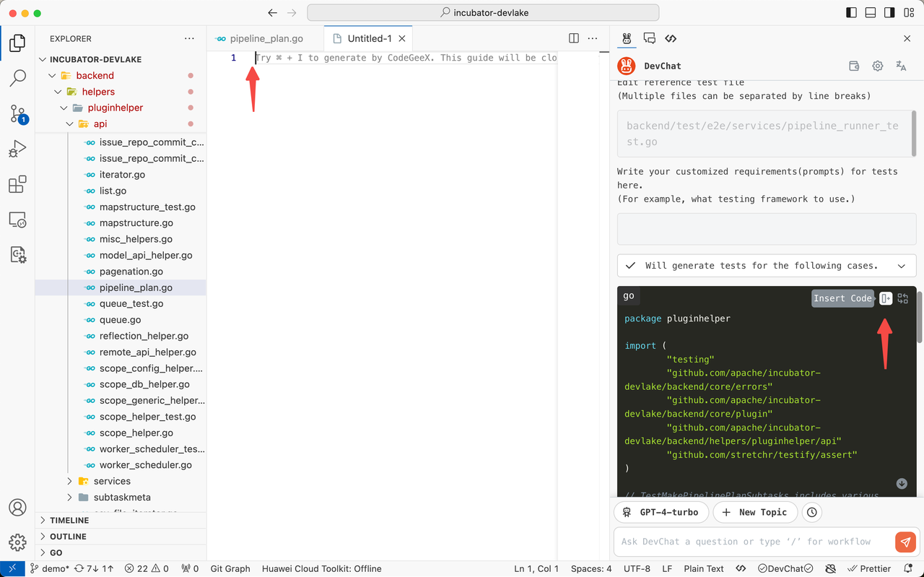
Task: Open iterator.go in Explorer
Action: tap(121, 174)
